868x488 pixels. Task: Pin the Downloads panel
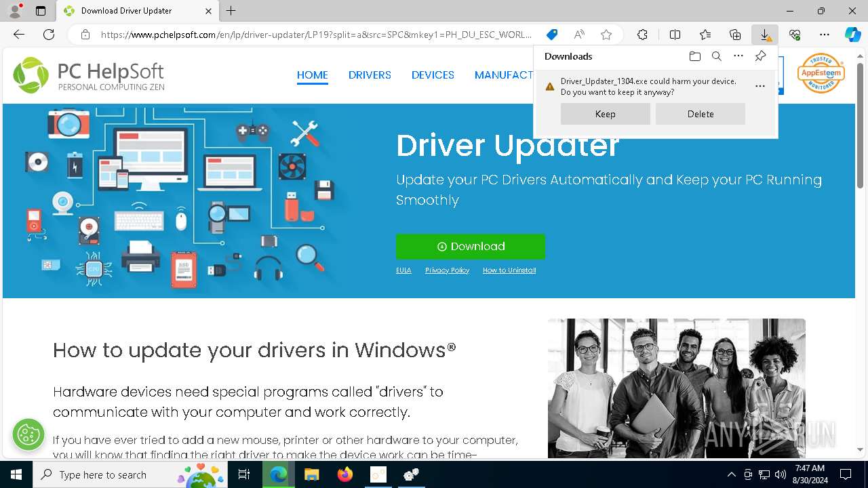click(760, 56)
